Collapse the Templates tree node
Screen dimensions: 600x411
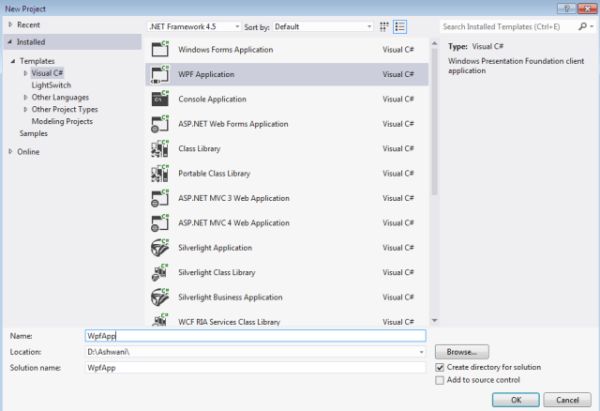13,61
